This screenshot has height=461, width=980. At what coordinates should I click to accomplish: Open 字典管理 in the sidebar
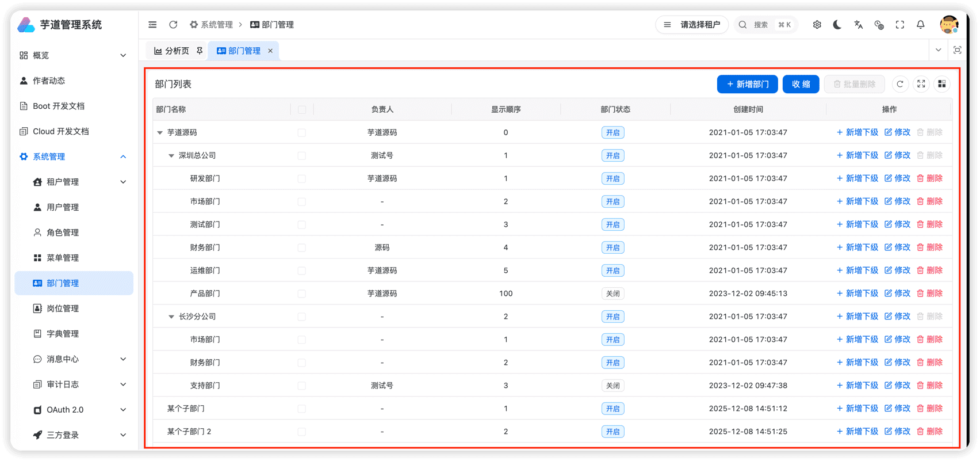point(74,334)
